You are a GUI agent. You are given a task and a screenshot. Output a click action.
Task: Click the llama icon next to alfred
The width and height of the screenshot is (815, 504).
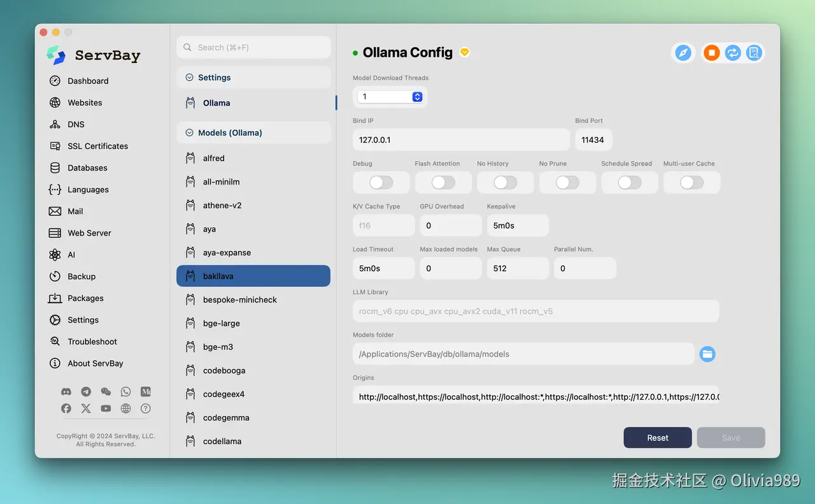[190, 158]
